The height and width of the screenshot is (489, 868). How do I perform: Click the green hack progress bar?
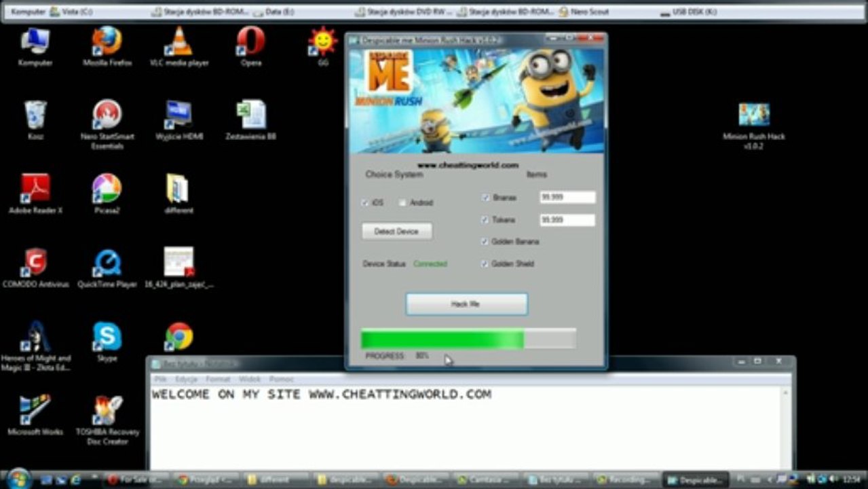tap(468, 339)
